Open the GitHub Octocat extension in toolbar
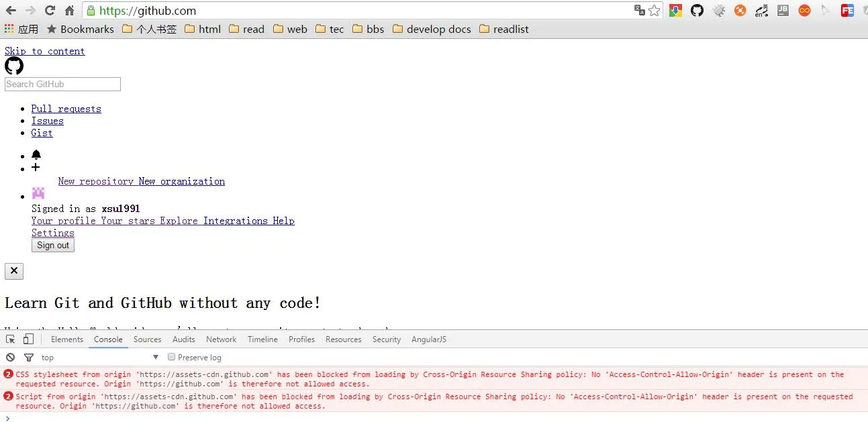Screen dimensions: 868x422 coord(697,11)
